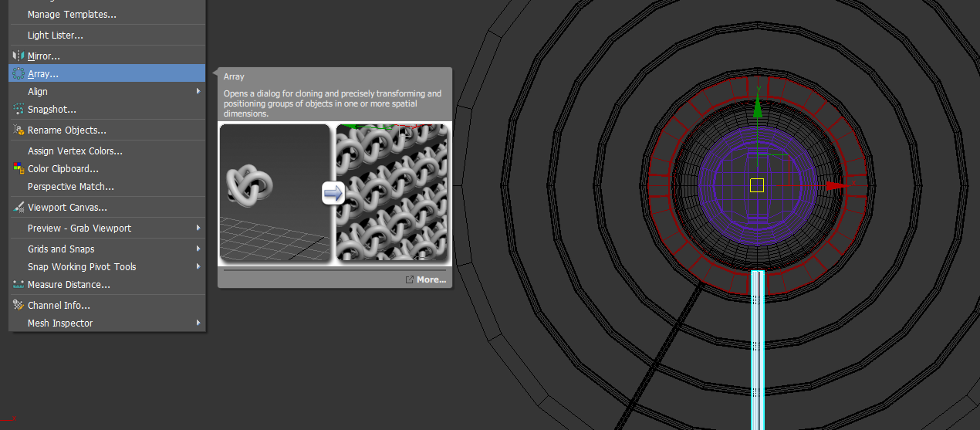The height and width of the screenshot is (430, 980).
Task: Expand the Mesh Inspector arrow
Action: (198, 323)
